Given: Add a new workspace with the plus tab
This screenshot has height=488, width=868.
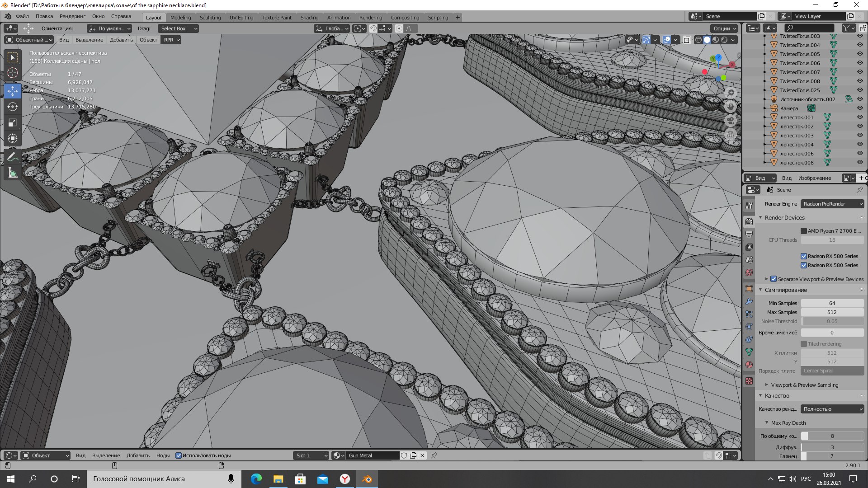Looking at the screenshot, I should click(458, 17).
